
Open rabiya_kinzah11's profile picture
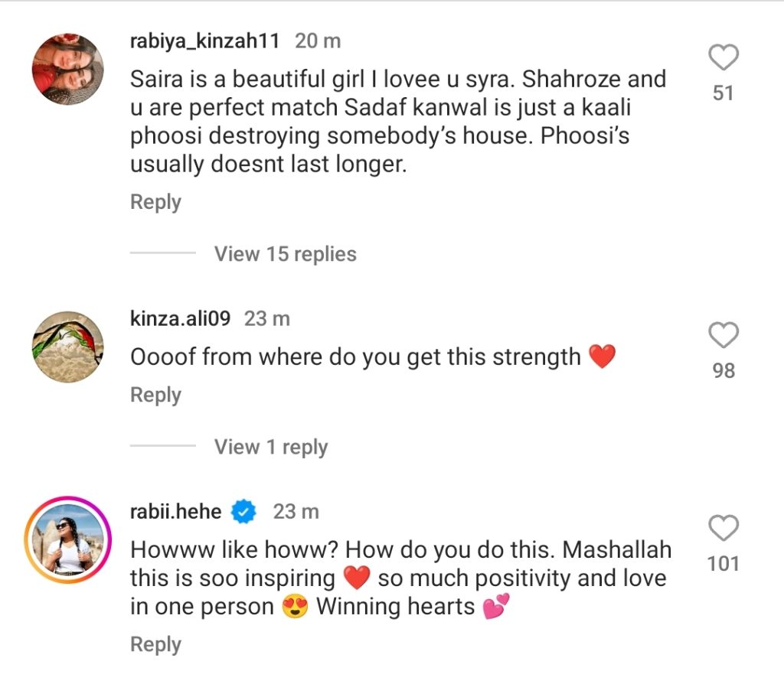[x=67, y=69]
